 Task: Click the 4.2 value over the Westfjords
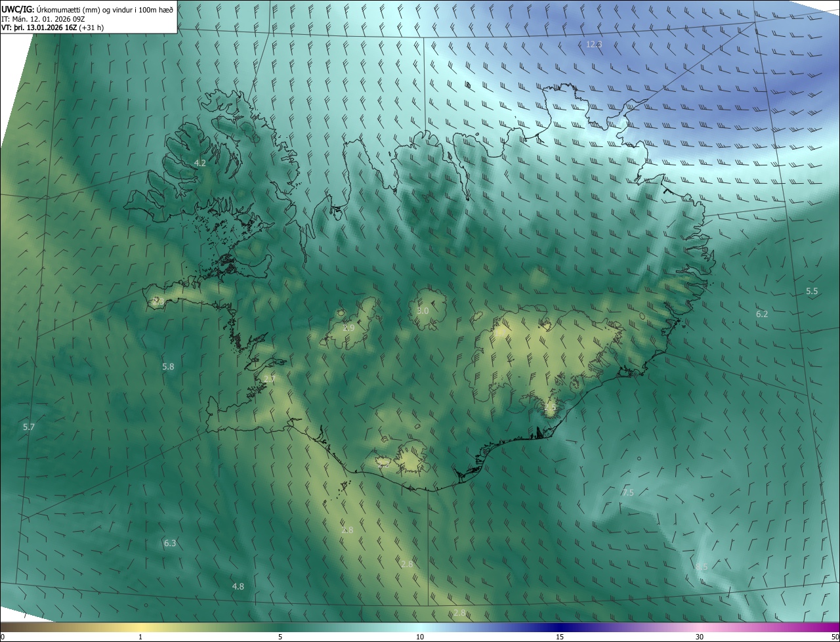[200, 163]
